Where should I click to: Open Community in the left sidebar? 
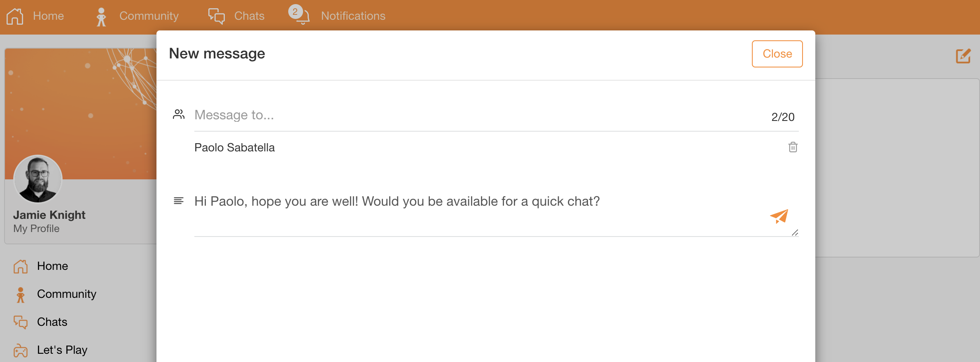67,294
